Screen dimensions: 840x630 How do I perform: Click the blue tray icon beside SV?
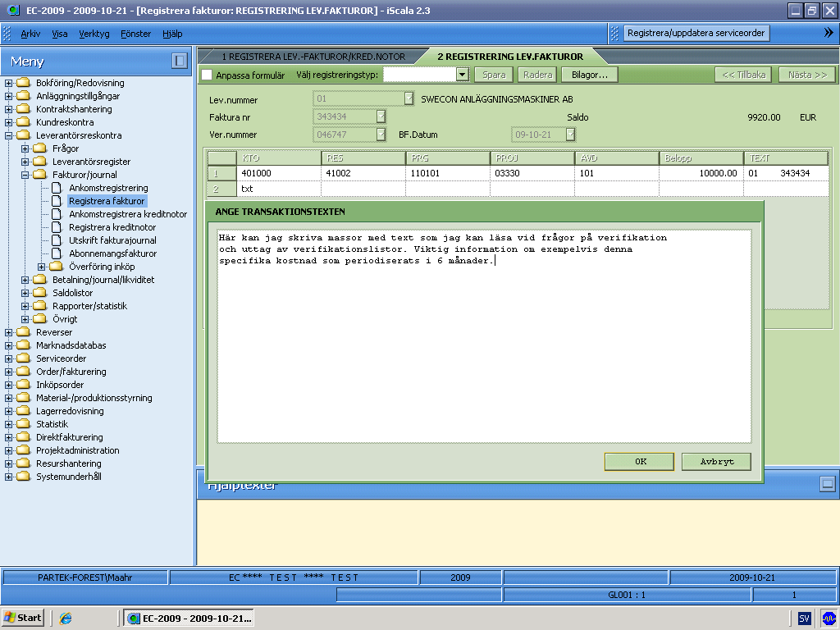tap(829, 619)
